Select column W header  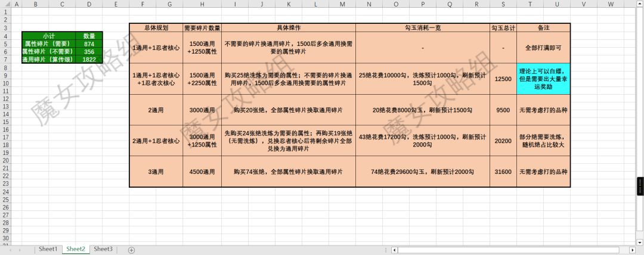click(611, 4)
